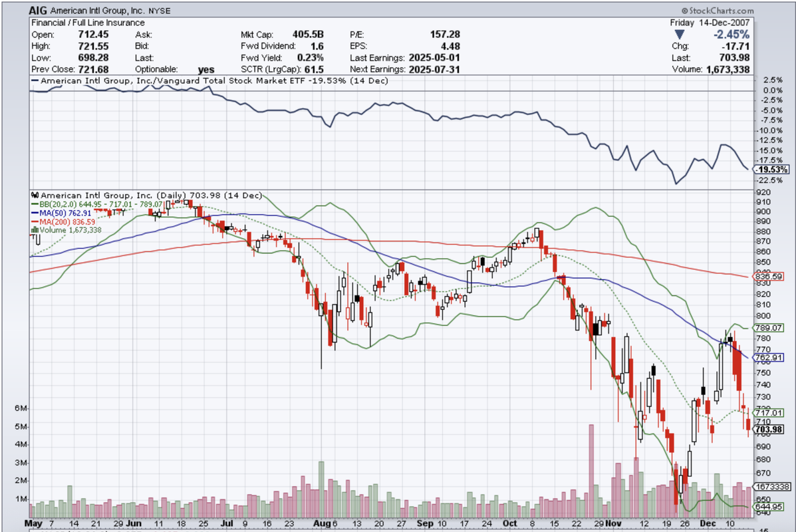Click the Chg value -17.71
This screenshot has width=796, height=532.
tap(735, 46)
